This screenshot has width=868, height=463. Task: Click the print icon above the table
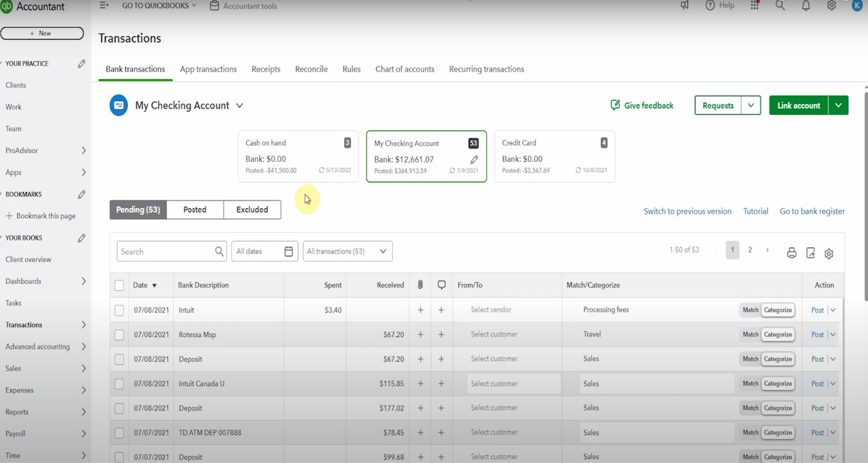pyautogui.click(x=792, y=253)
